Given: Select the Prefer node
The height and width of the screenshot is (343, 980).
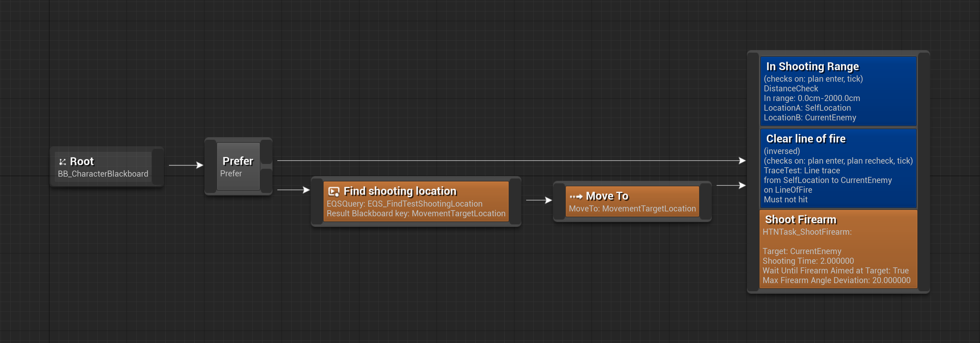Looking at the screenshot, I should pyautogui.click(x=238, y=166).
